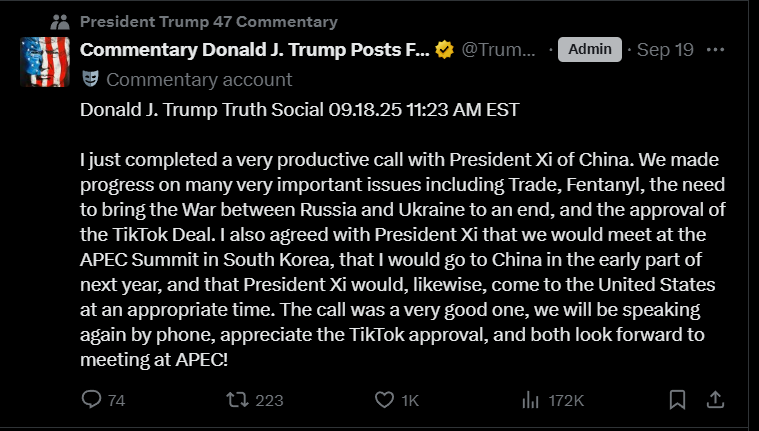Screen dimensions: 759x431
Task: Bookmark this post
Action: tap(677, 400)
